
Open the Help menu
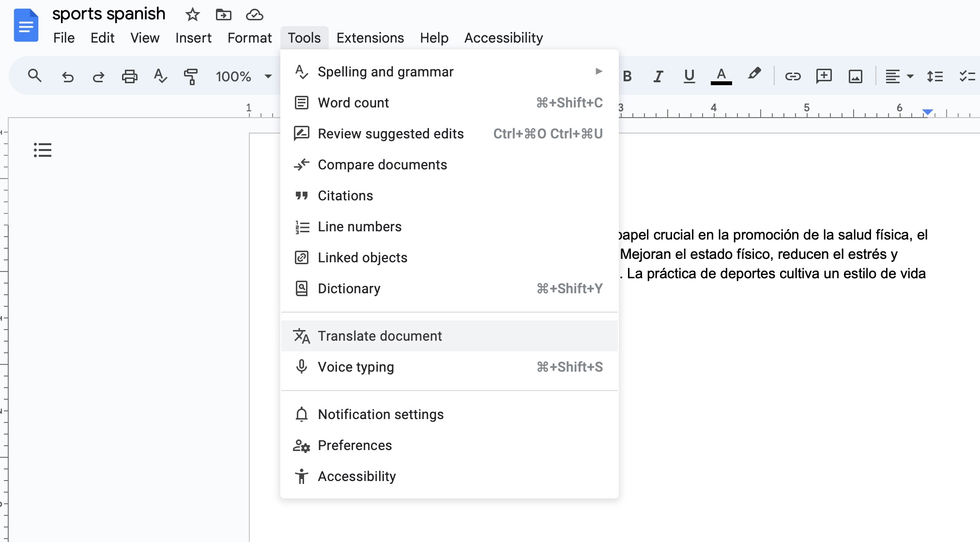pyautogui.click(x=434, y=38)
